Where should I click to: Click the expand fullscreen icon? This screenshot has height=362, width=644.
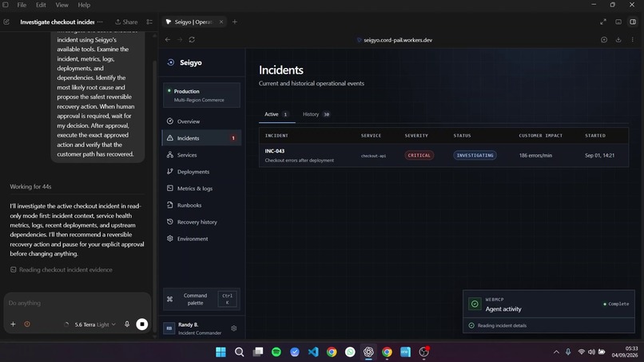pos(603,22)
